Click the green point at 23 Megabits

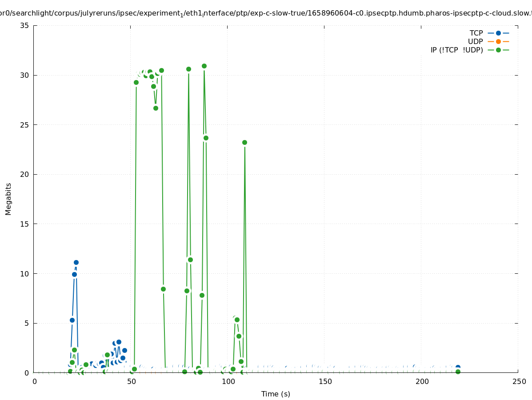coord(244,142)
